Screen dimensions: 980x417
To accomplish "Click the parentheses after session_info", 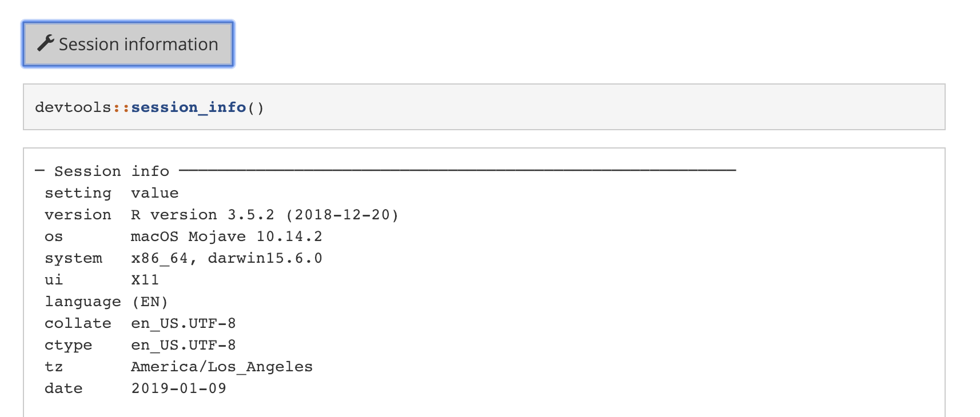I will pyautogui.click(x=257, y=107).
